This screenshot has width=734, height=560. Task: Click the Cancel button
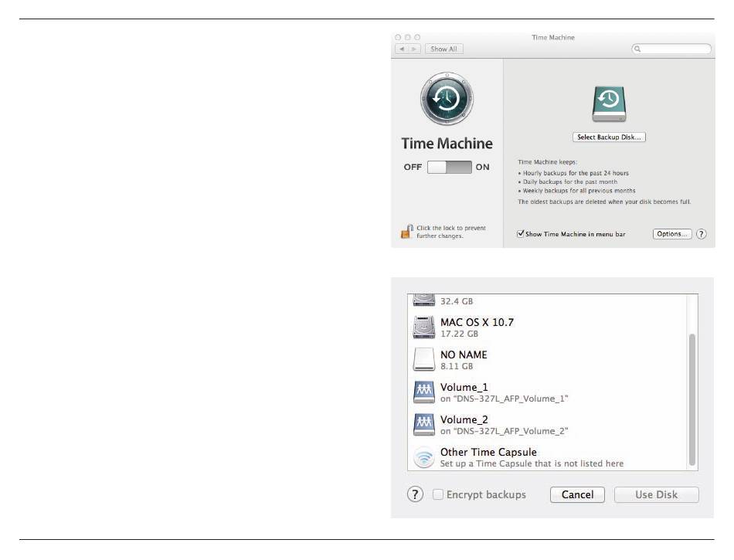577,494
